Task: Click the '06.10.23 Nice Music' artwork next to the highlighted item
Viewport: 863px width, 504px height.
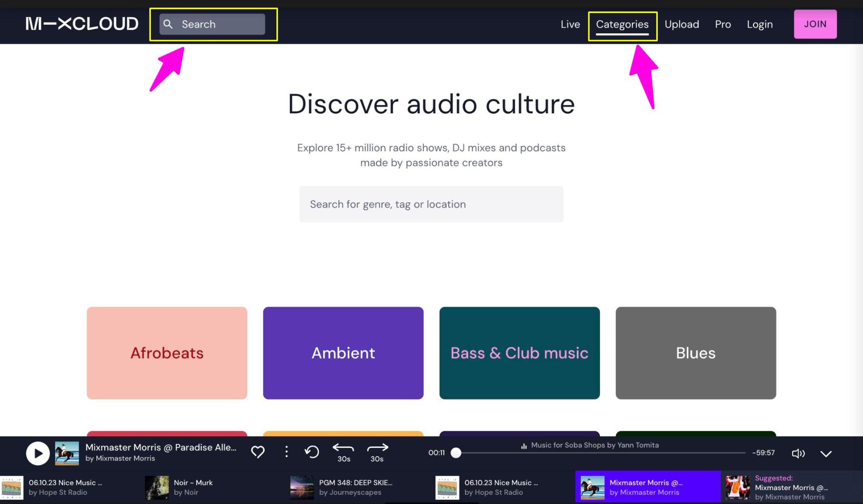Action: pyautogui.click(x=447, y=488)
